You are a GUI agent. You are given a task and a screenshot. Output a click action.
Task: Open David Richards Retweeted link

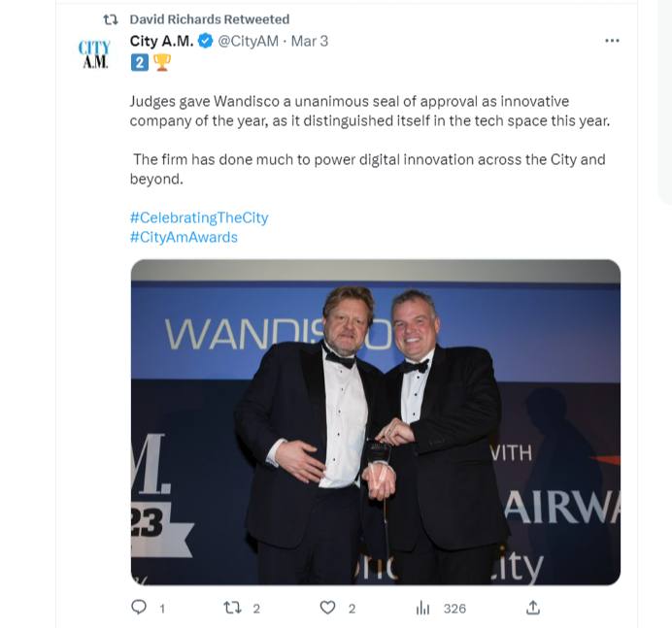pos(210,19)
